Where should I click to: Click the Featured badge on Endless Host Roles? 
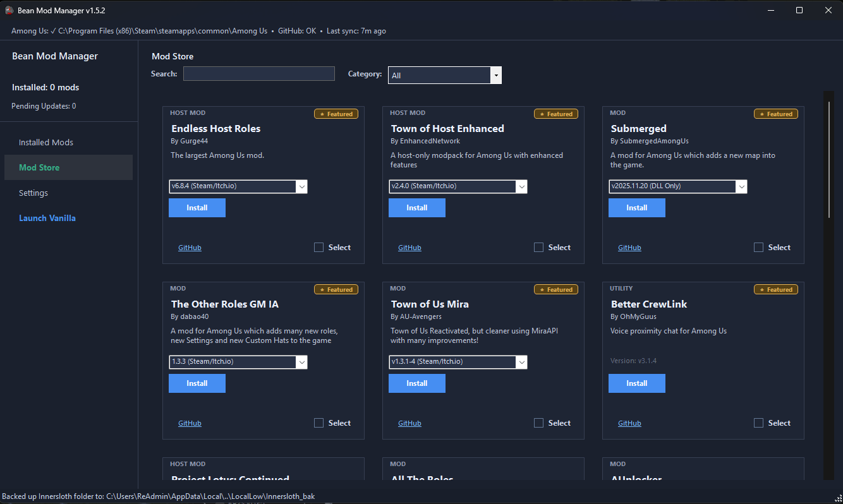(336, 114)
